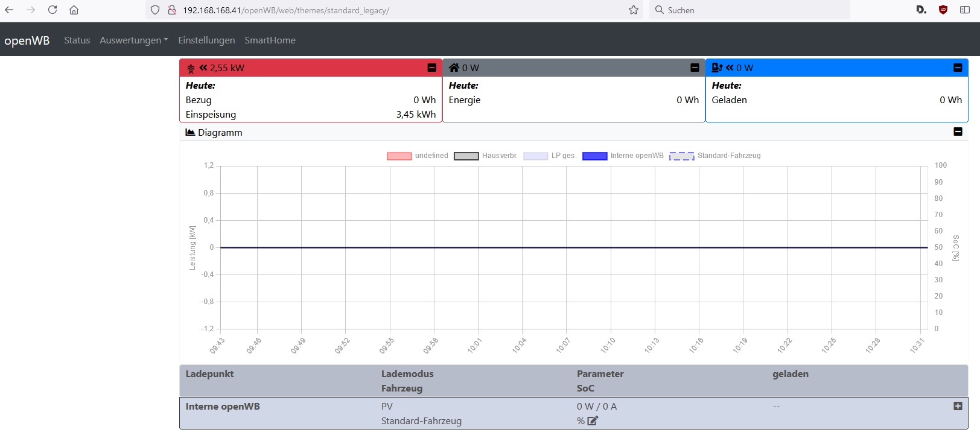This screenshot has width=980, height=444.
Task: Click the shield tracking protection icon
Action: click(x=155, y=10)
